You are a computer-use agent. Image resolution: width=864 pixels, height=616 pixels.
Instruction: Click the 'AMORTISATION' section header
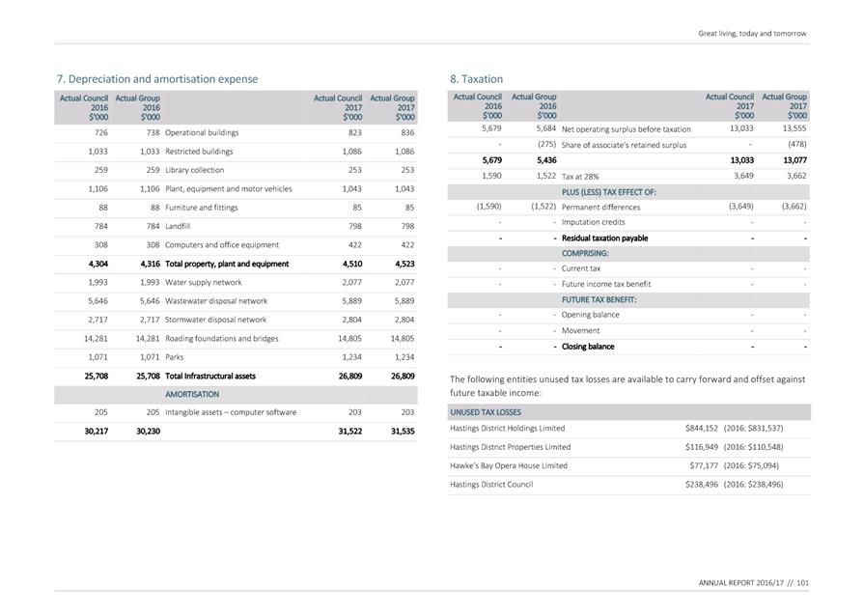click(x=192, y=395)
